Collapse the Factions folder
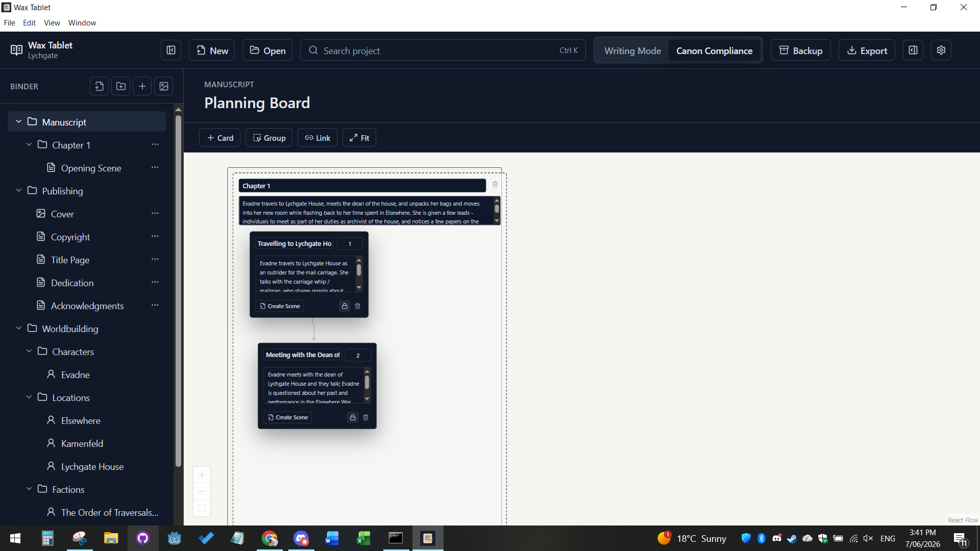 click(x=29, y=489)
